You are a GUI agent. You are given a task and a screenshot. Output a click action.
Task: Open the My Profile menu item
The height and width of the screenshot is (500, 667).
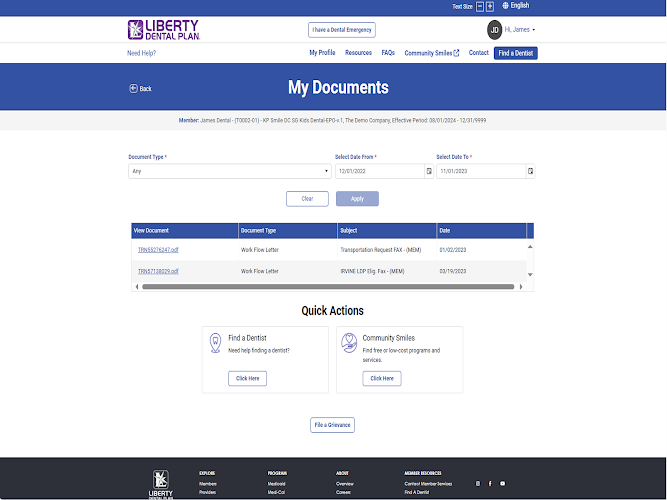[x=322, y=53]
